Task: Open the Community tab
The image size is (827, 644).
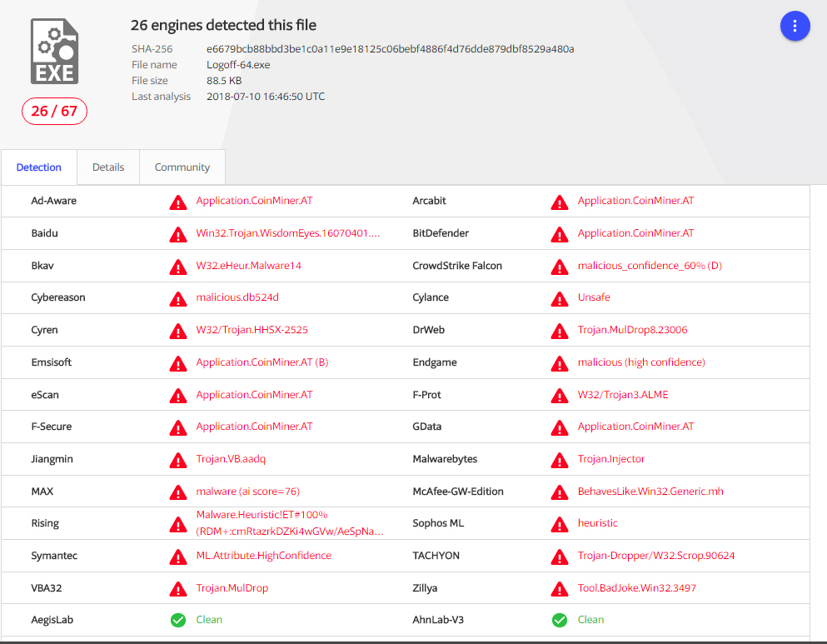Action: tap(182, 167)
